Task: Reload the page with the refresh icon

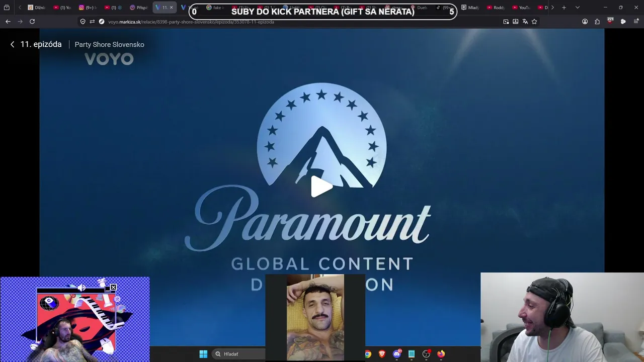Action: [32, 22]
